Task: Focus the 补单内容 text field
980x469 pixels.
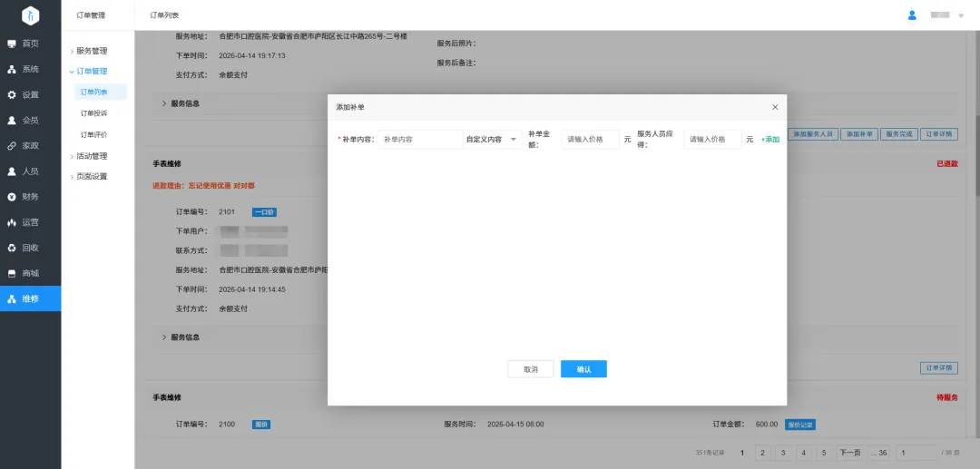Action: pyautogui.click(x=420, y=140)
